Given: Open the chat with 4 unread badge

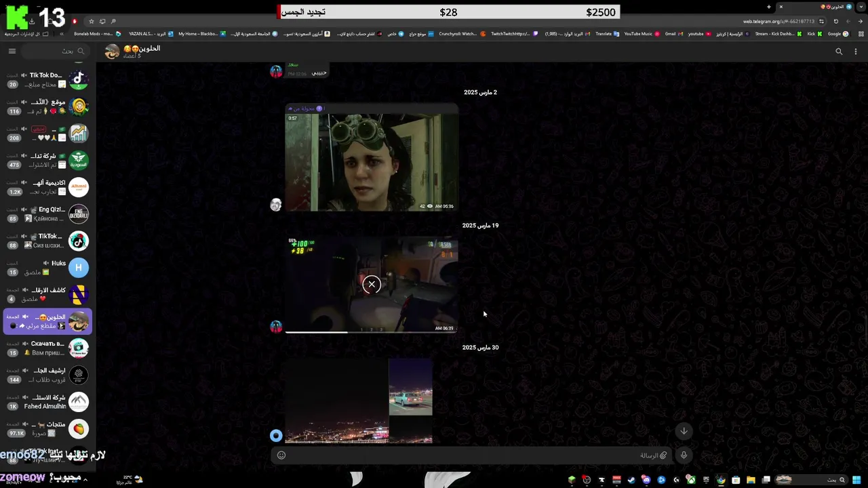Looking at the screenshot, I should [x=47, y=294].
